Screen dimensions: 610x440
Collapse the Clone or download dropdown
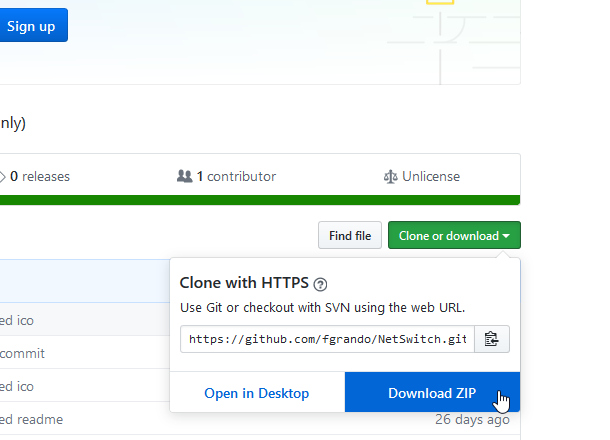[x=454, y=235]
